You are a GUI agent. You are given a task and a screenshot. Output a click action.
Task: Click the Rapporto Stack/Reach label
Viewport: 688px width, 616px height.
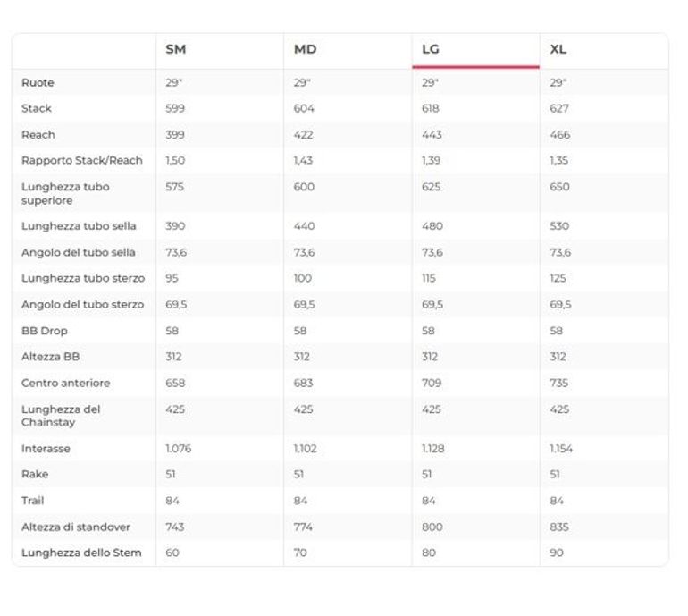click(x=82, y=161)
